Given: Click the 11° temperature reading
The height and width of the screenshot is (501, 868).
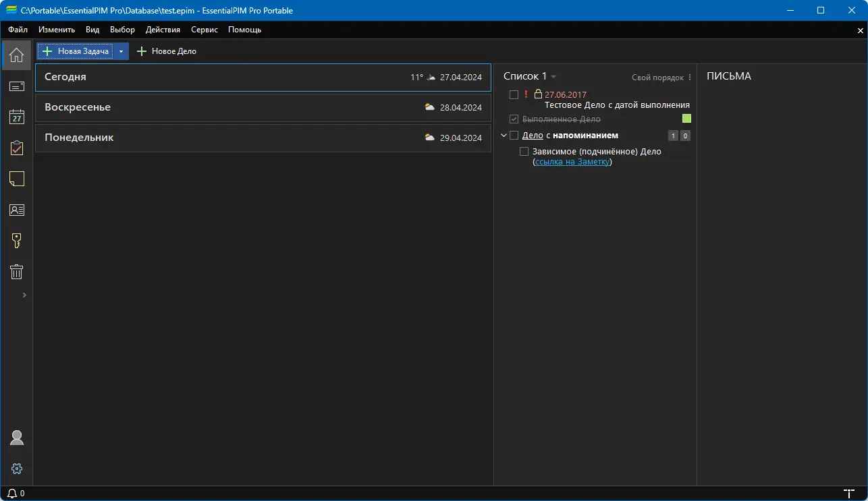Looking at the screenshot, I should (x=416, y=78).
